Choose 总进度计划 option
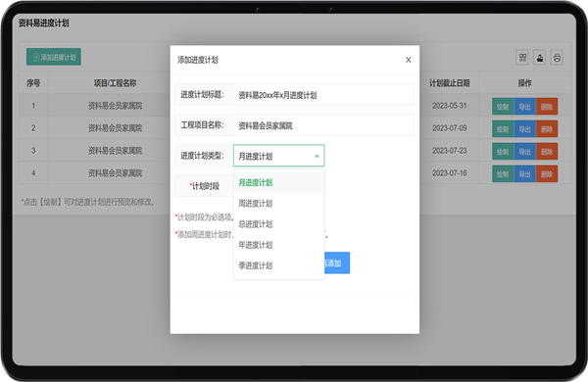 (279, 224)
